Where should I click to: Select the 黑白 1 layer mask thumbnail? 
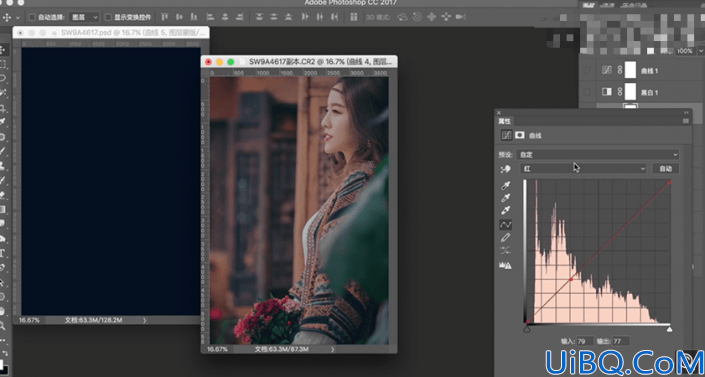tap(630, 92)
